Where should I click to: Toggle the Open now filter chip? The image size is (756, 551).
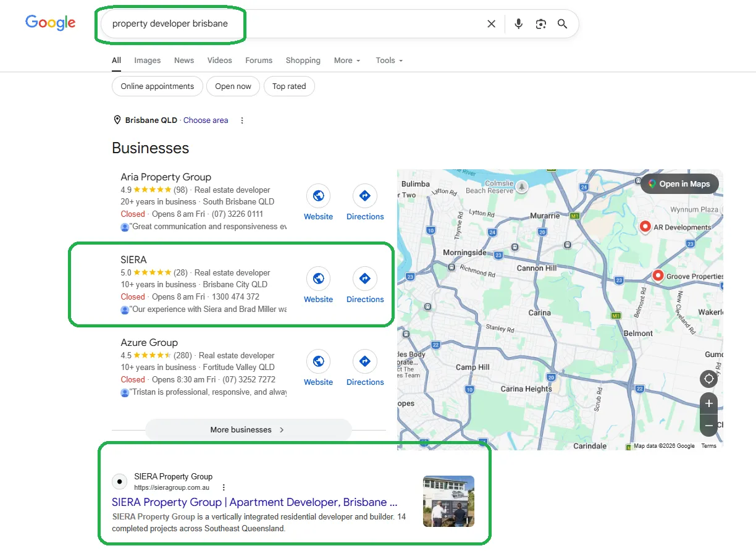pos(233,86)
